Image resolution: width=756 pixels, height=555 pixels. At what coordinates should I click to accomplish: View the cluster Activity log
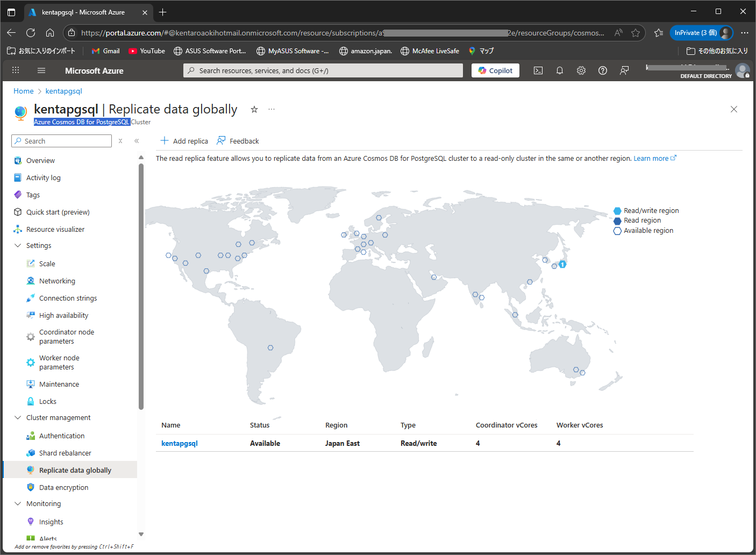[x=44, y=177]
